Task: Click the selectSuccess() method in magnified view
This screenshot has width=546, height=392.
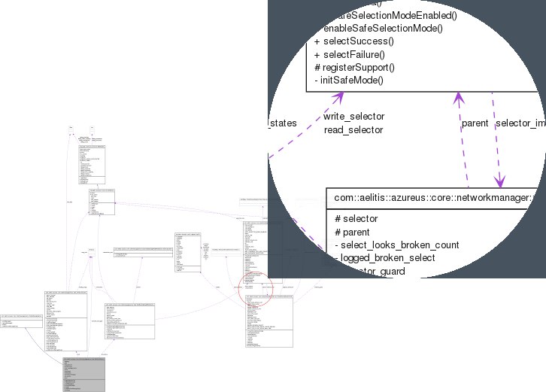Action: point(353,41)
